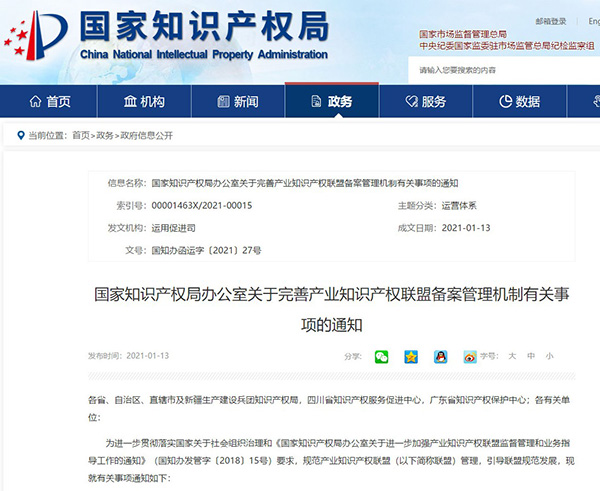The height and width of the screenshot is (491, 600).
Task: Open the 数据 navigation tab
Action: pyautogui.click(x=519, y=102)
